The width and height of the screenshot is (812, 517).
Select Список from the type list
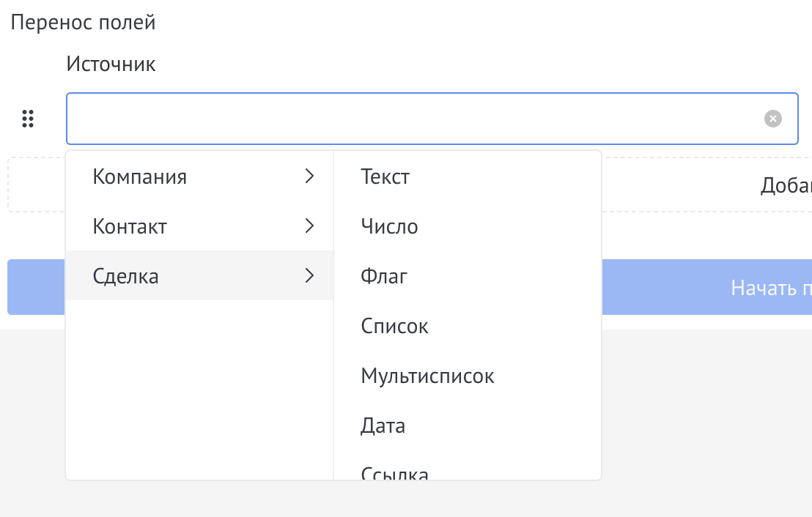[x=394, y=325]
